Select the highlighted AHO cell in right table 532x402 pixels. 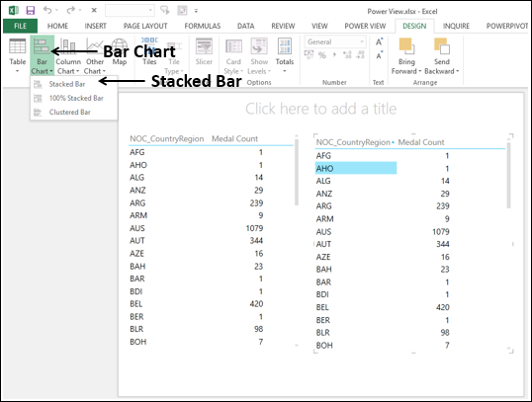pyautogui.click(x=356, y=168)
